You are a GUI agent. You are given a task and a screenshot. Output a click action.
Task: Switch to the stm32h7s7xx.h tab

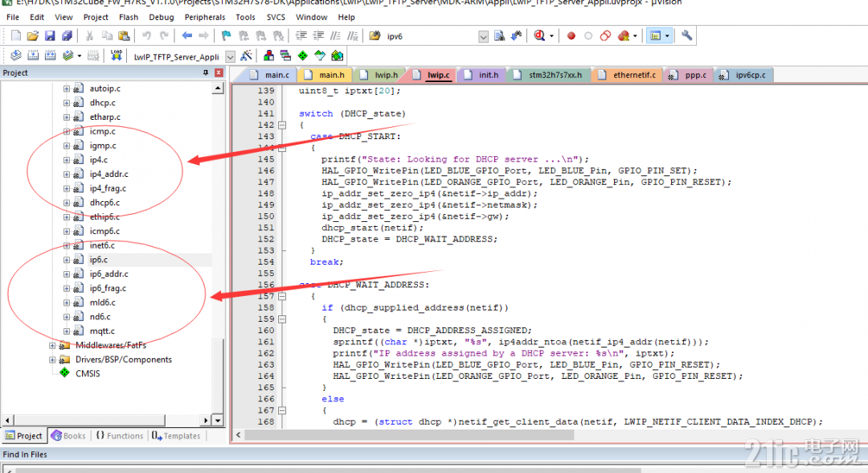pyautogui.click(x=549, y=75)
